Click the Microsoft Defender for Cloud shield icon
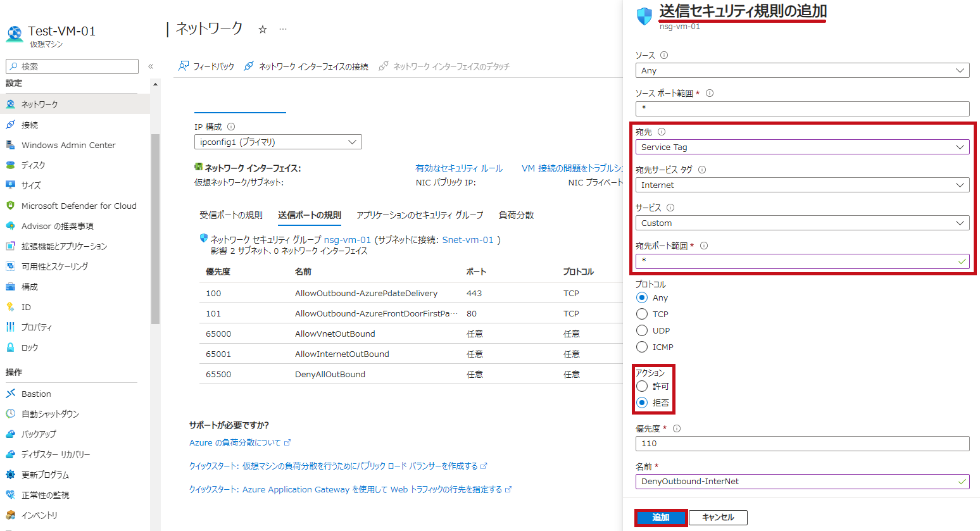 click(x=10, y=206)
